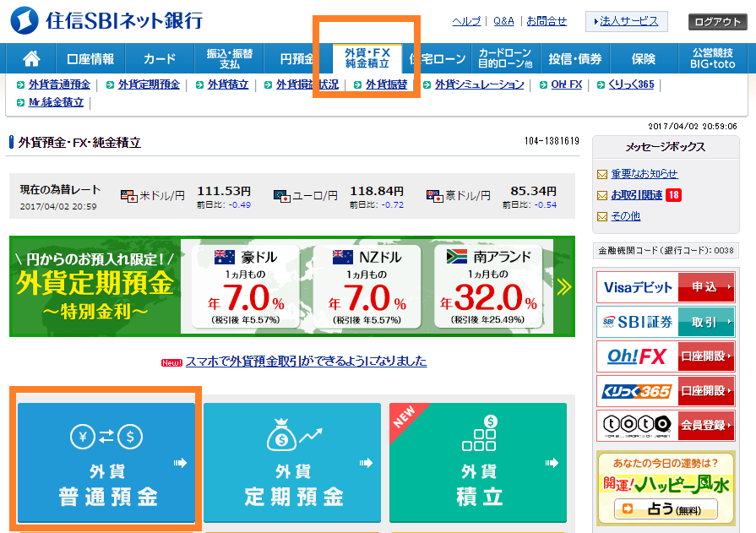Open the 口座情報 menu tab

[90, 59]
